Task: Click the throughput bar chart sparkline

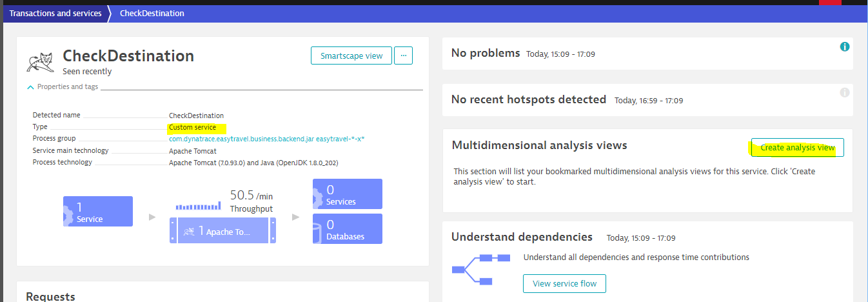Action: pos(198,206)
